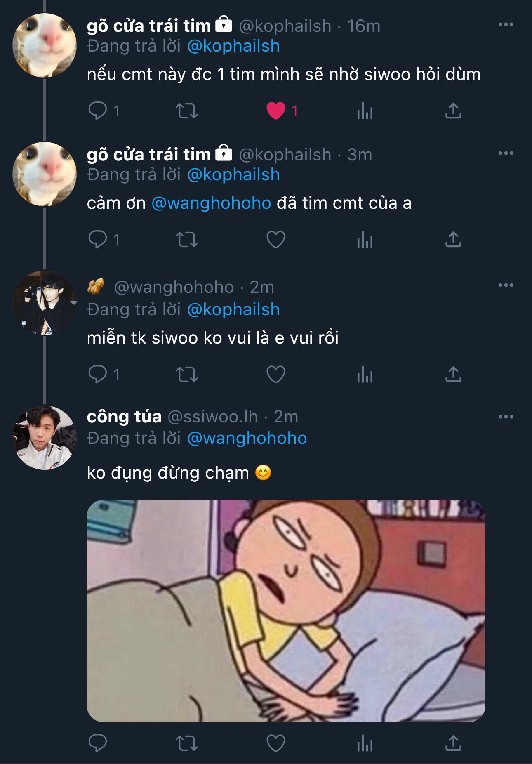The width and height of the screenshot is (532, 764).
Task: Open more options on @wanghohoho's tweet
Action: 506,285
